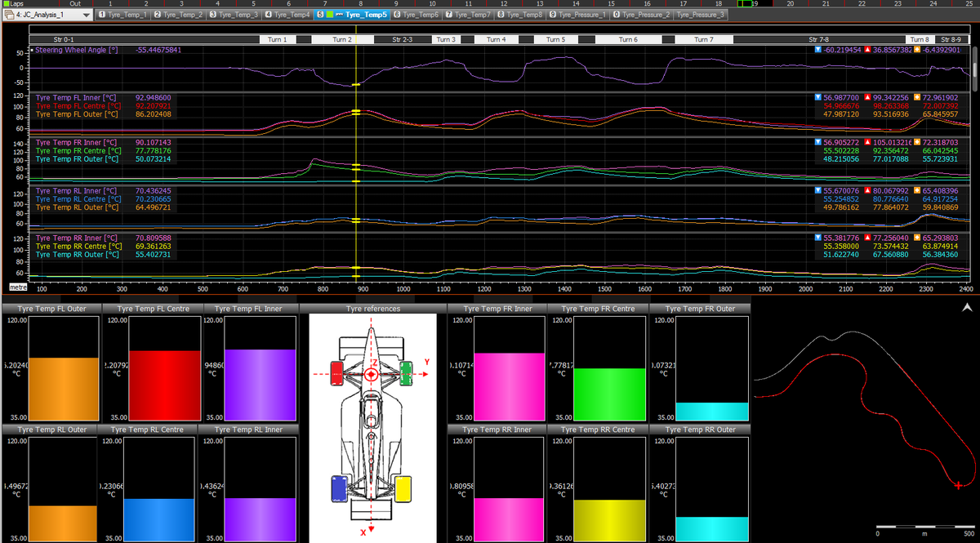
Task: Click the Tyre Temp FL average icon
Action: tap(917, 97)
